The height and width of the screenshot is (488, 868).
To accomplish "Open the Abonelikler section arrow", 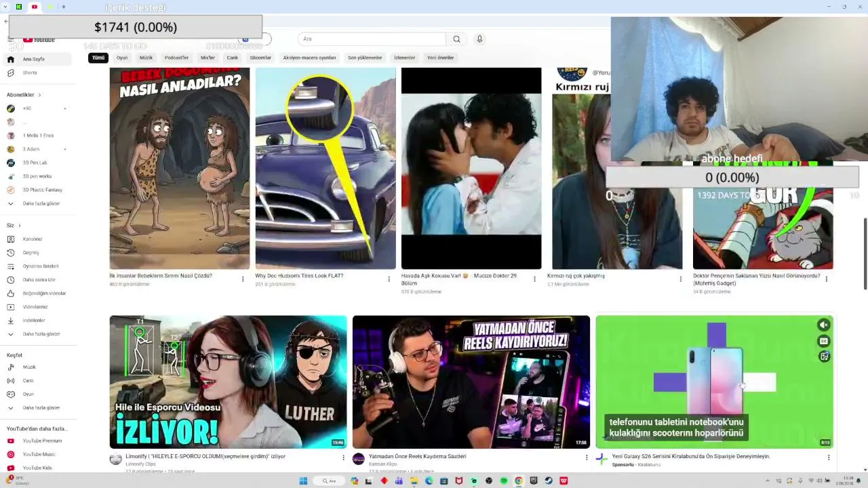I will [40, 95].
